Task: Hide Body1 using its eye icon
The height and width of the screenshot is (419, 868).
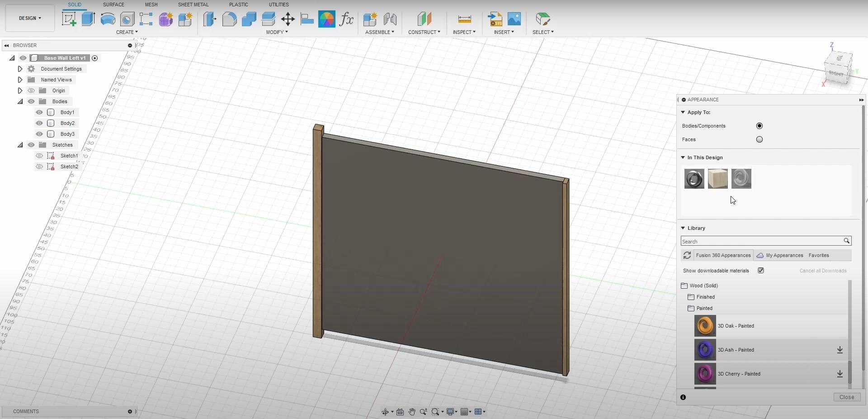Action: (39, 112)
